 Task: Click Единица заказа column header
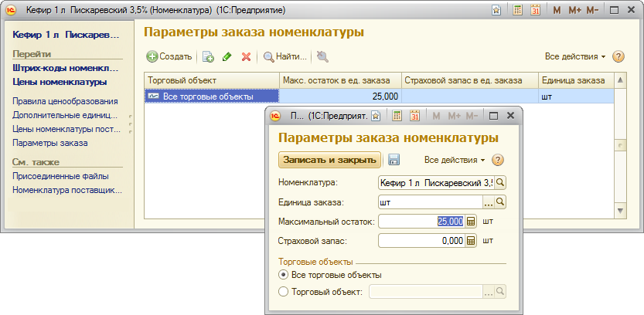pos(576,80)
